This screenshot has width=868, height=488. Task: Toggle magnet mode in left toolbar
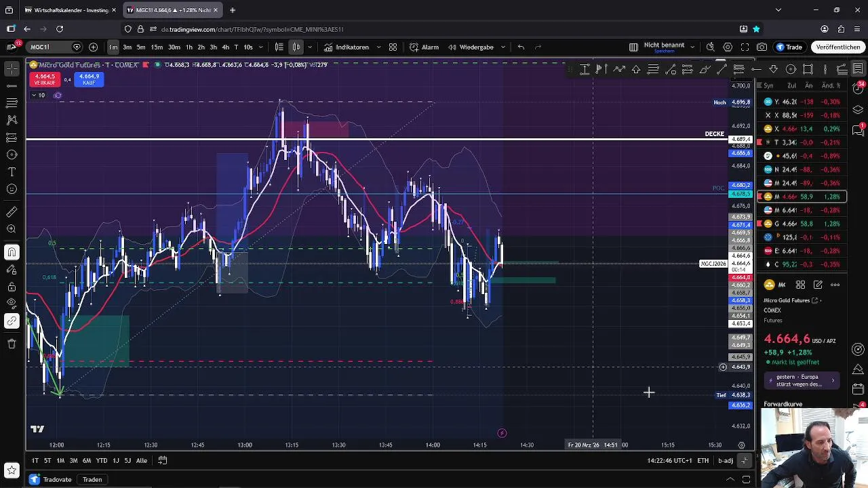tap(12, 252)
